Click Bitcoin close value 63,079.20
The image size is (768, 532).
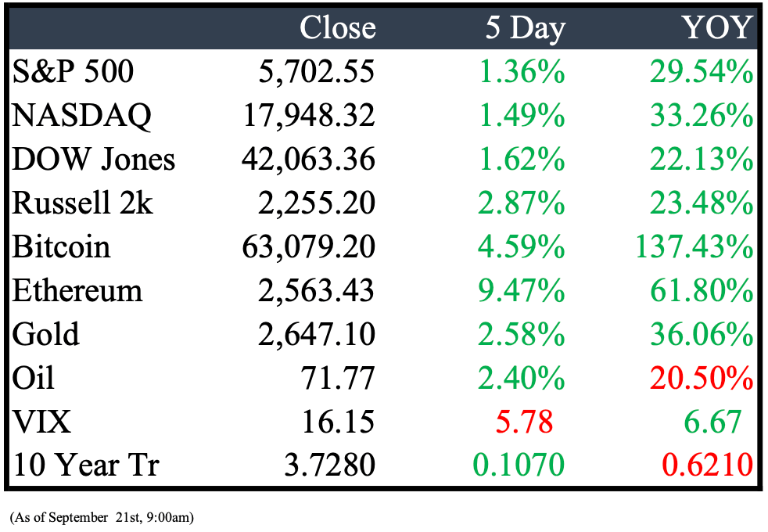[309, 247]
